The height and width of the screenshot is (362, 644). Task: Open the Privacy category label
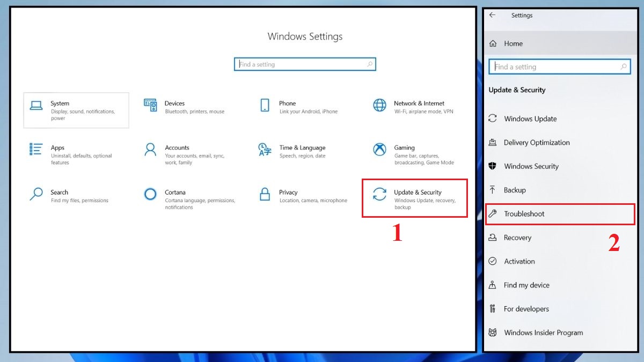tap(288, 193)
